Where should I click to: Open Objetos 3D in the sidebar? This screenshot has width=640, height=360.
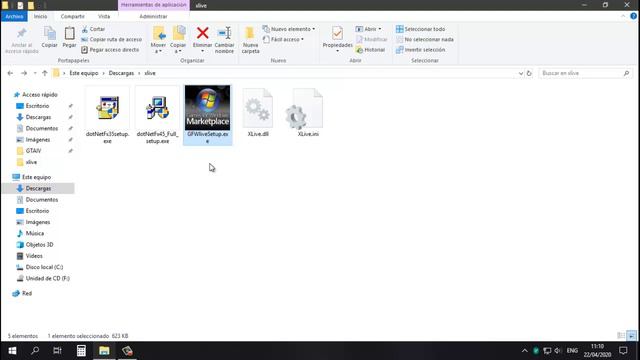pyautogui.click(x=39, y=244)
